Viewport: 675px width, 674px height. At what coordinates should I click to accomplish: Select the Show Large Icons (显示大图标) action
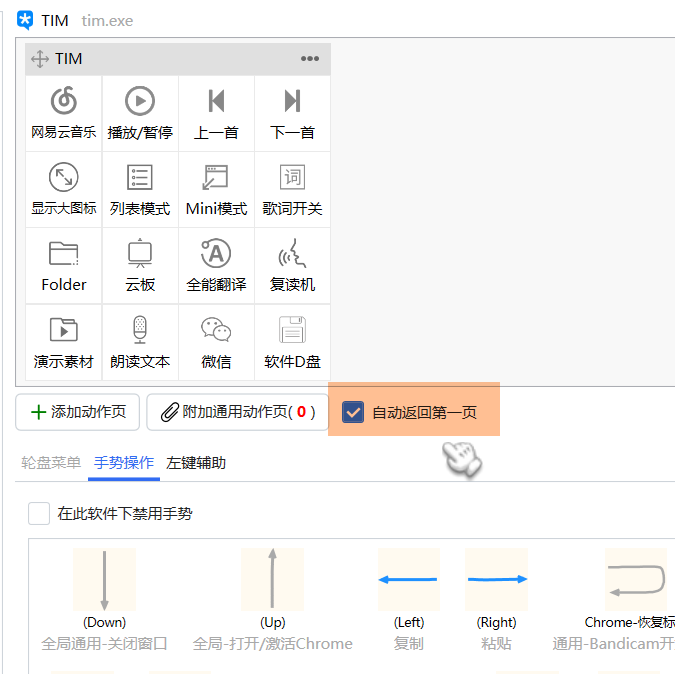[64, 177]
